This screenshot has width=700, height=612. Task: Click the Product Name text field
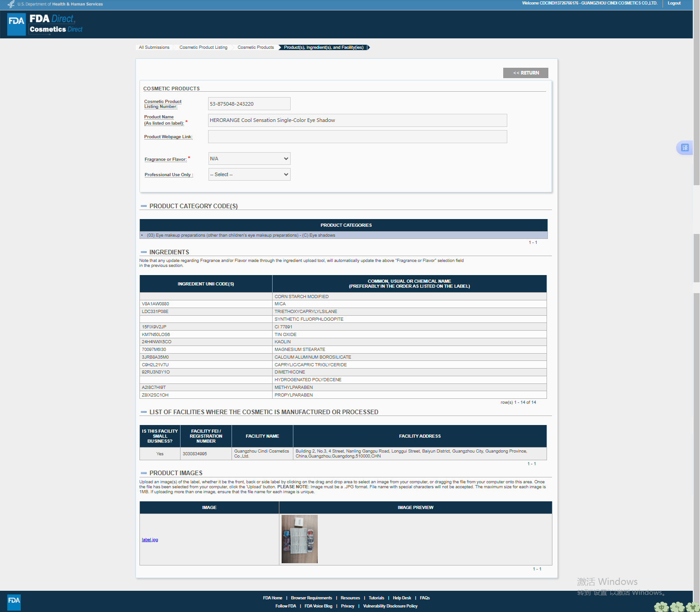point(357,121)
